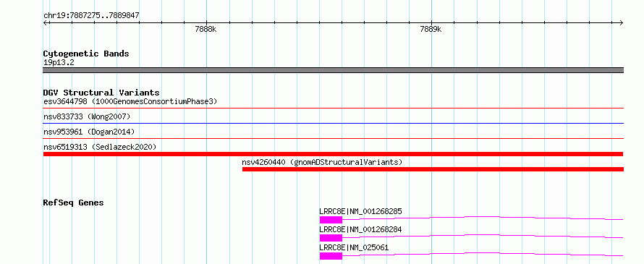Screen dimensions: 644x264
Task: Click the NM_001268284 intron line
Action: tap(483, 235)
